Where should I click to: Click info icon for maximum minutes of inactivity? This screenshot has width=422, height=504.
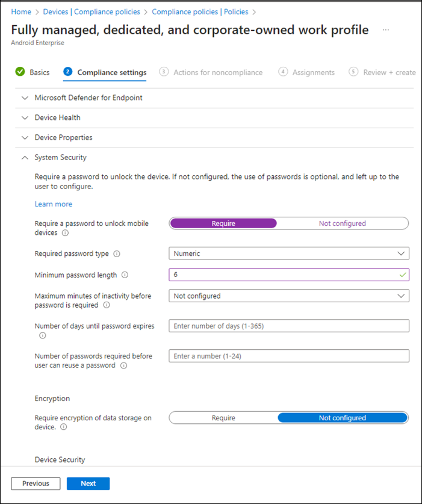tap(107, 305)
